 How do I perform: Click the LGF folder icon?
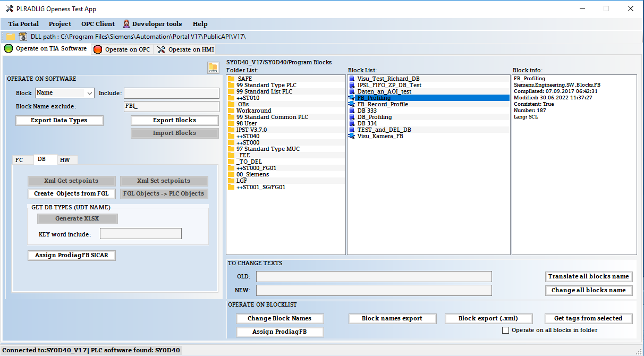231,181
